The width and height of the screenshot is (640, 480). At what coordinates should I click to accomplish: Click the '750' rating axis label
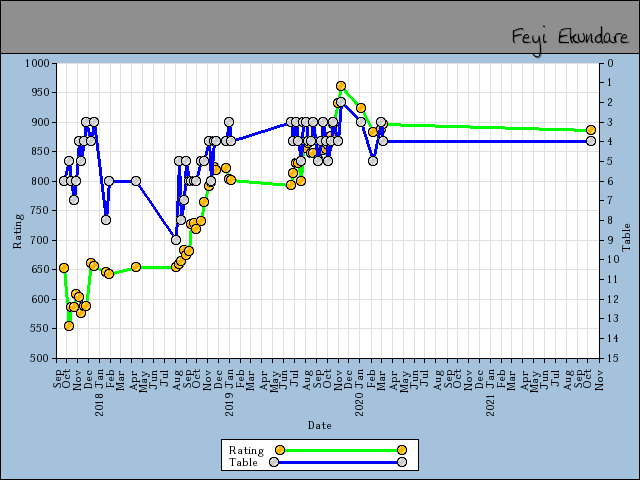click(40, 211)
